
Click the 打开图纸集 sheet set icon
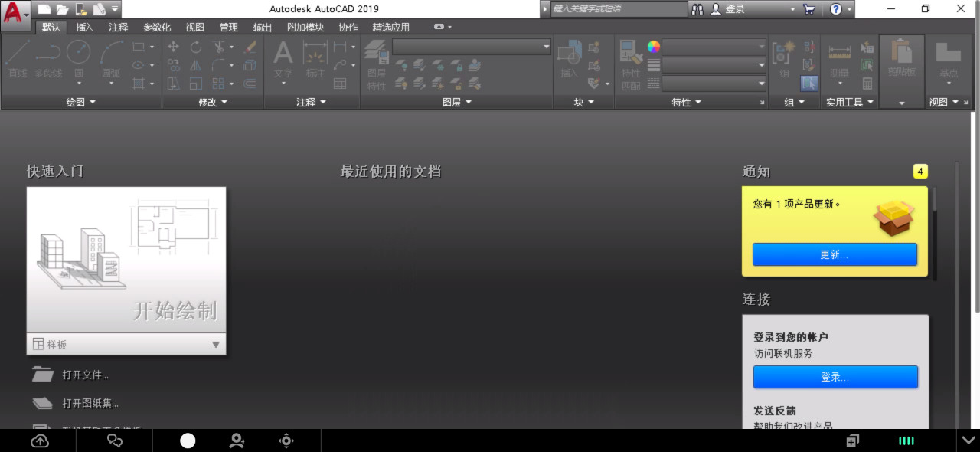click(42, 403)
